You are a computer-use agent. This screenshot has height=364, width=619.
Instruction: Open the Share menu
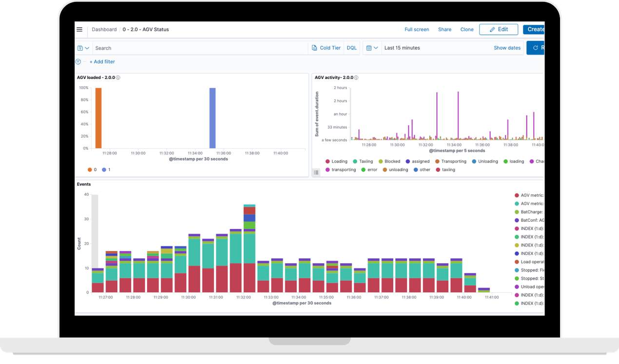(445, 29)
